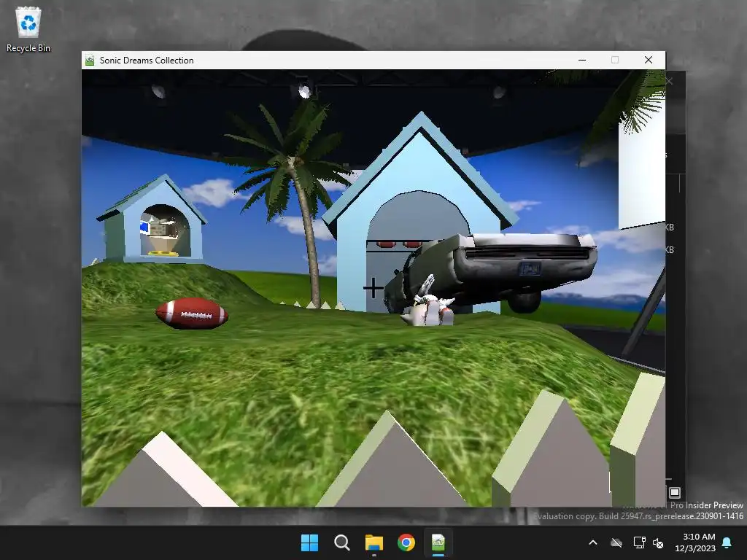This screenshot has height=560, width=747.
Task: Open the clock showing 3:10 AM
Action: click(695, 542)
